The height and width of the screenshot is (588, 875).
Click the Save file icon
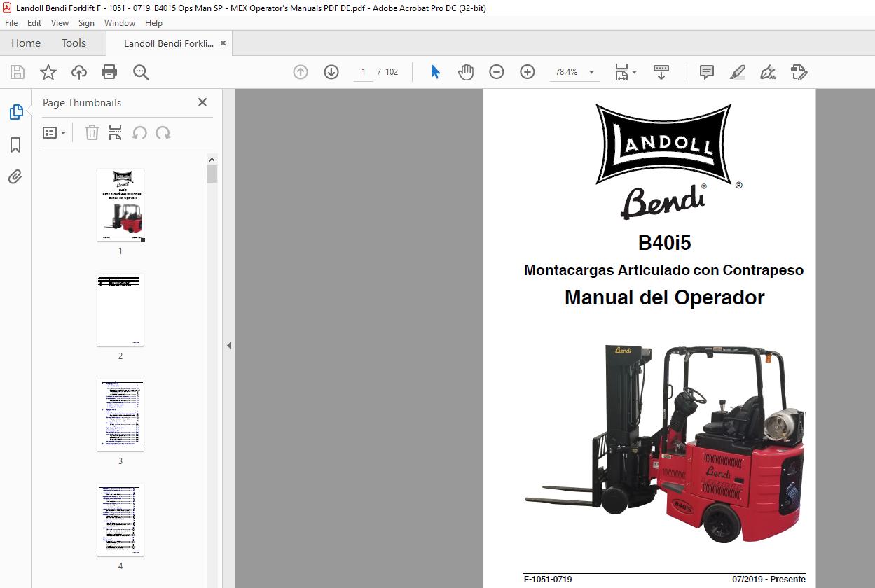[18, 72]
